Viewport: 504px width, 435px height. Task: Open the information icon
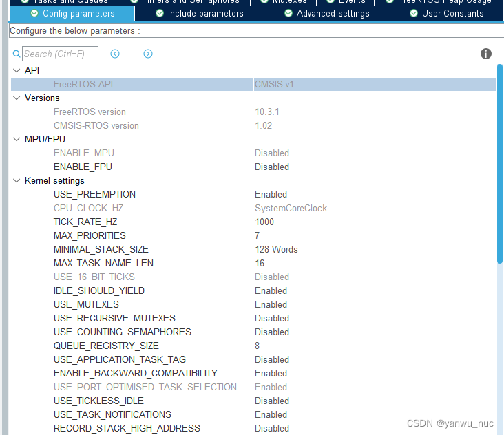pyautogui.click(x=485, y=54)
